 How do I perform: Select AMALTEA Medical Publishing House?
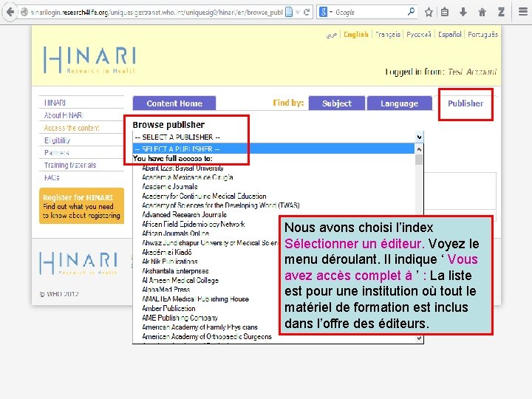(x=195, y=299)
